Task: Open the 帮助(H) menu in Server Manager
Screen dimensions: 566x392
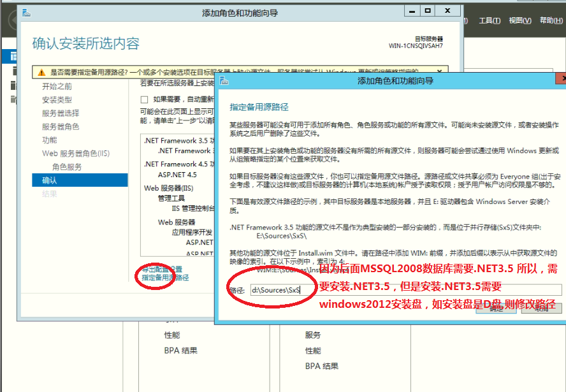Action: [x=551, y=20]
